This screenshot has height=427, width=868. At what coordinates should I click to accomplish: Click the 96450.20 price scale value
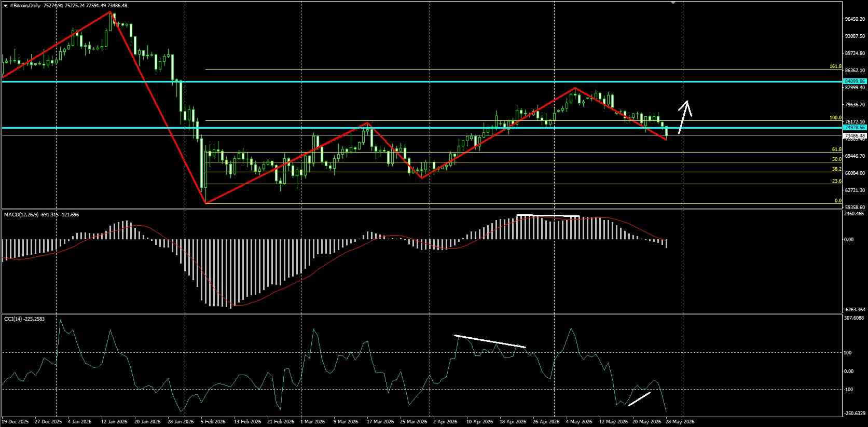pos(855,19)
